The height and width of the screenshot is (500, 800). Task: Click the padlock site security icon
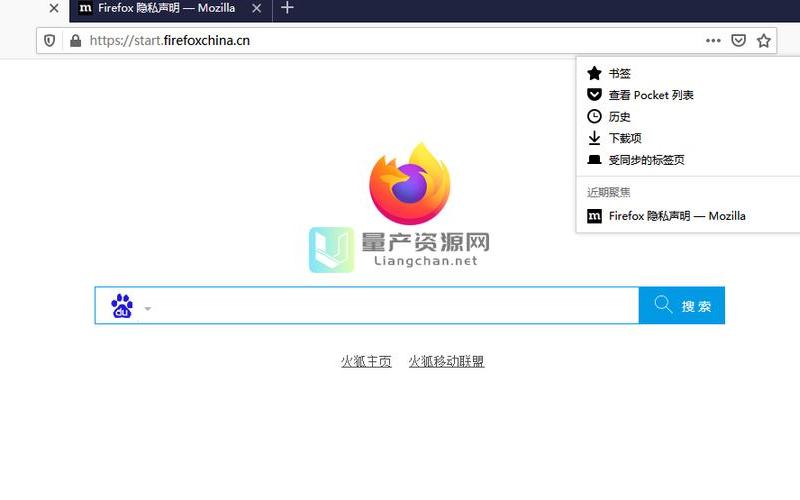[x=76, y=41]
